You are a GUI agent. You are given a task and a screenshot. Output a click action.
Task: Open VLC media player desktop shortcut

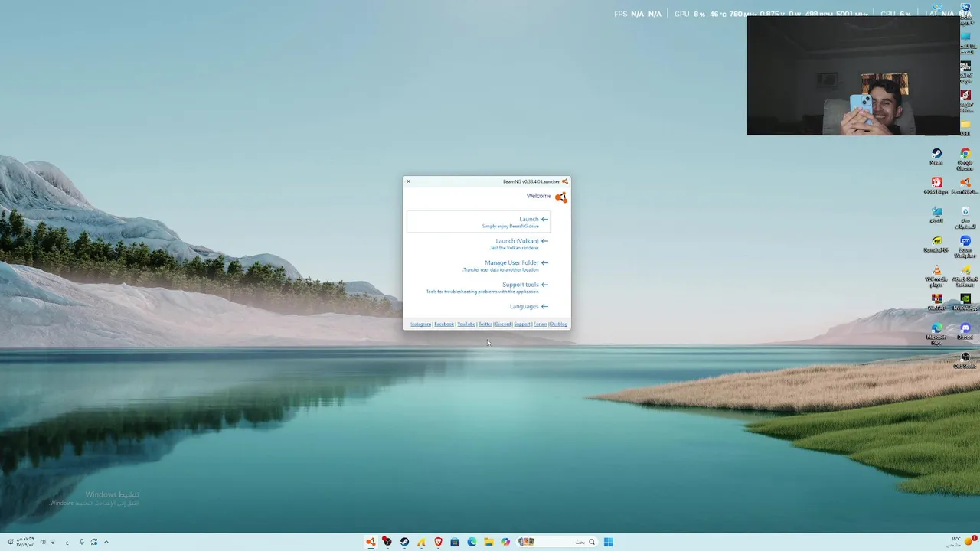click(x=936, y=275)
